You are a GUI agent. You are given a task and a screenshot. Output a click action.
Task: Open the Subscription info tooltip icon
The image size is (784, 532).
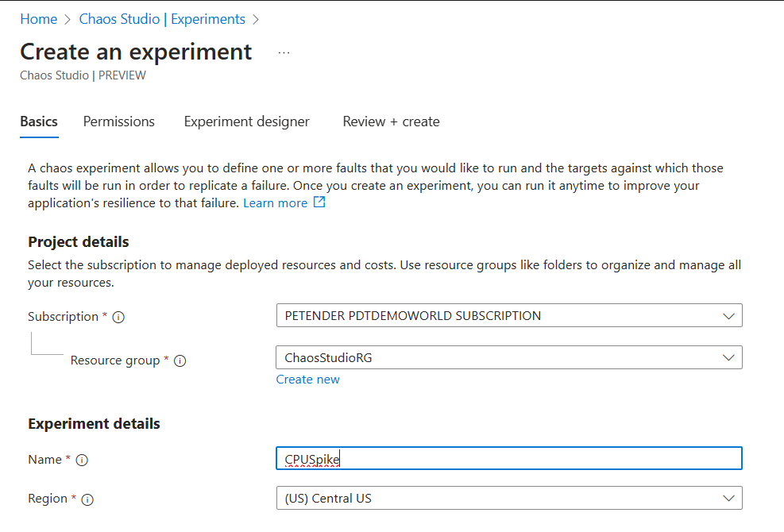click(x=118, y=316)
